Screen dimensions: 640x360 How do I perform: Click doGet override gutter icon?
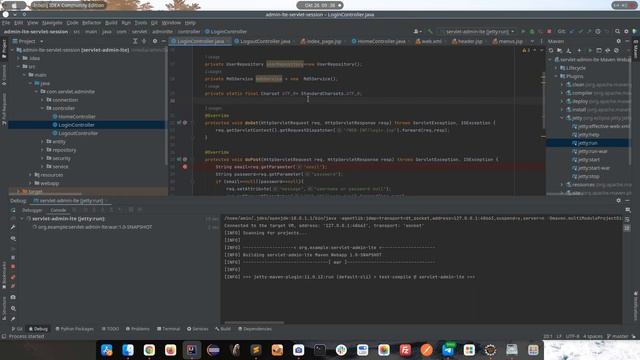179,122
